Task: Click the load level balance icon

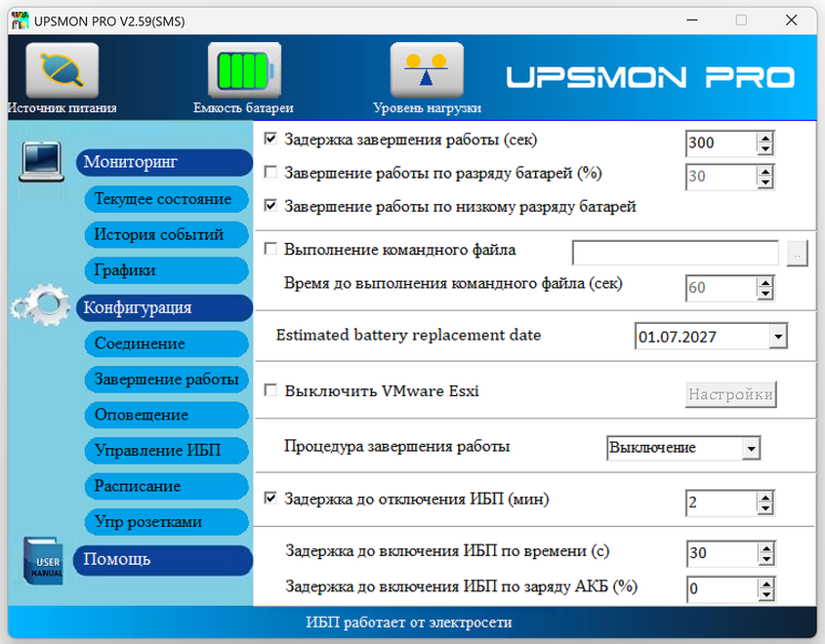Action: pos(427,70)
